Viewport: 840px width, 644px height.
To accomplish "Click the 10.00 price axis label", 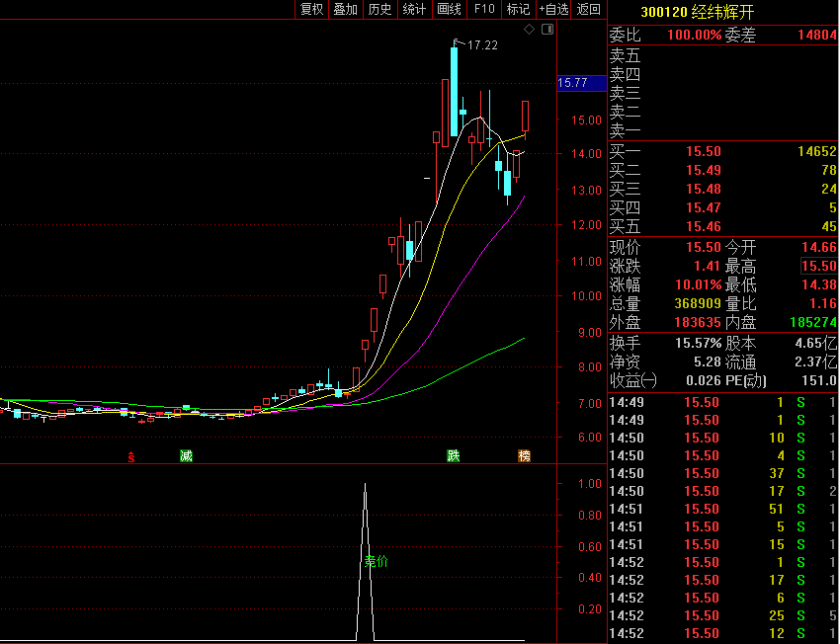I will 586,296.
